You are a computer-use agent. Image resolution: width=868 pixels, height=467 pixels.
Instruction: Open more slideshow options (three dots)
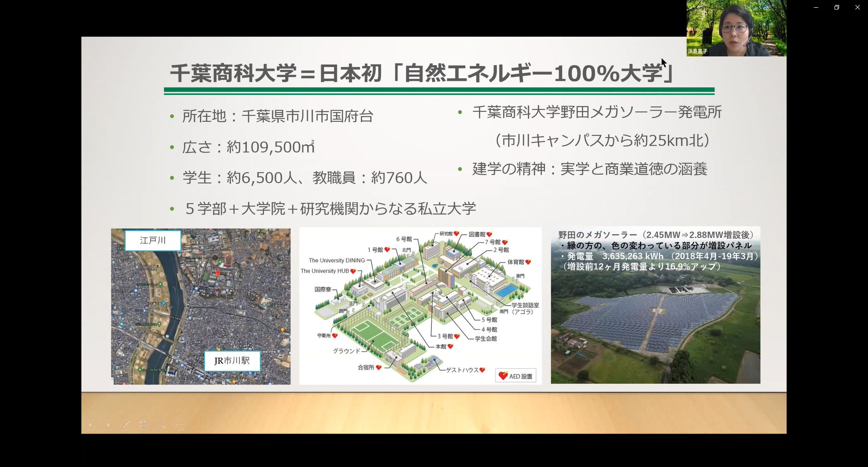coord(179,425)
